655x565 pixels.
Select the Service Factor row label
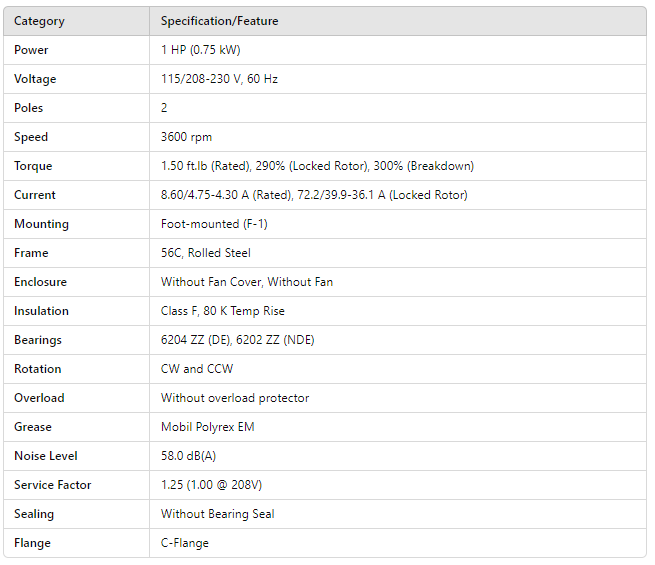coord(53,485)
